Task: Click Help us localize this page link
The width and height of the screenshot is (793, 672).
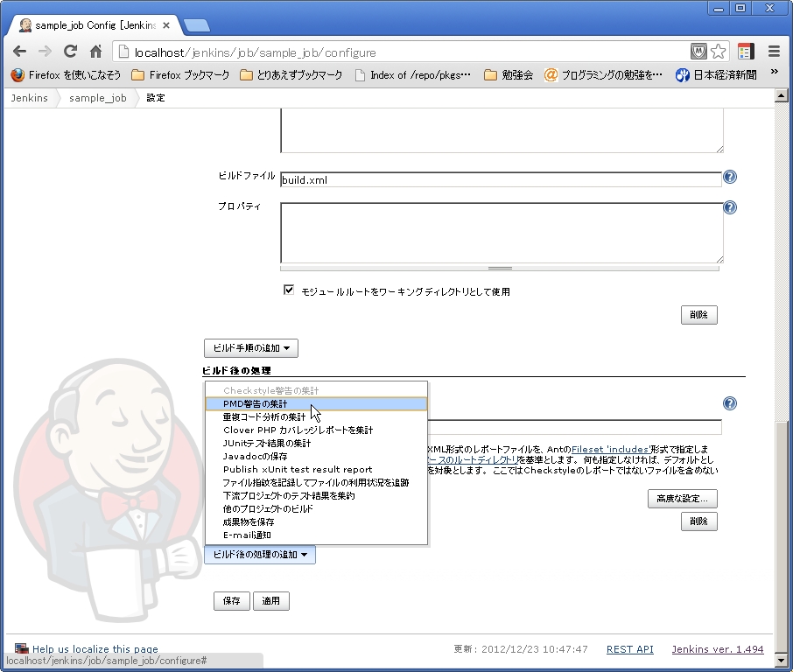Action: click(x=95, y=649)
